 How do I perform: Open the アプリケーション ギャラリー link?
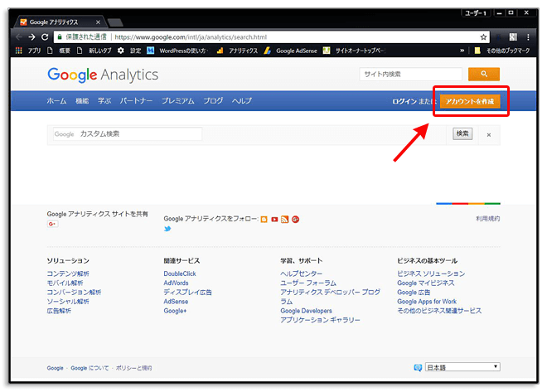320,320
